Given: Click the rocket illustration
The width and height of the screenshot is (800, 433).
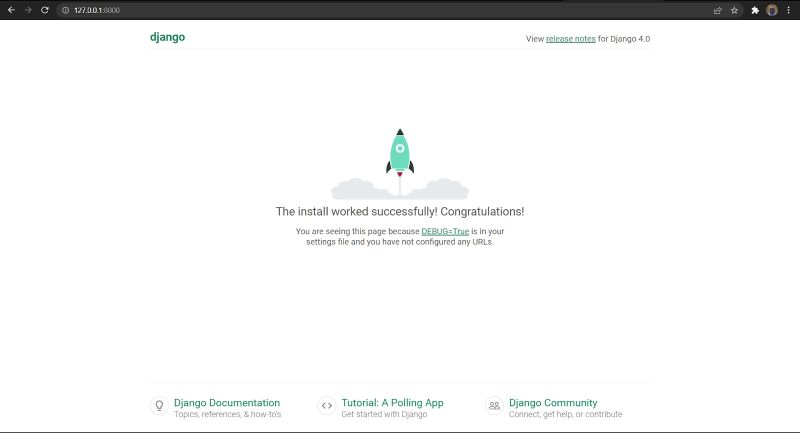Looking at the screenshot, I should click(400, 163).
